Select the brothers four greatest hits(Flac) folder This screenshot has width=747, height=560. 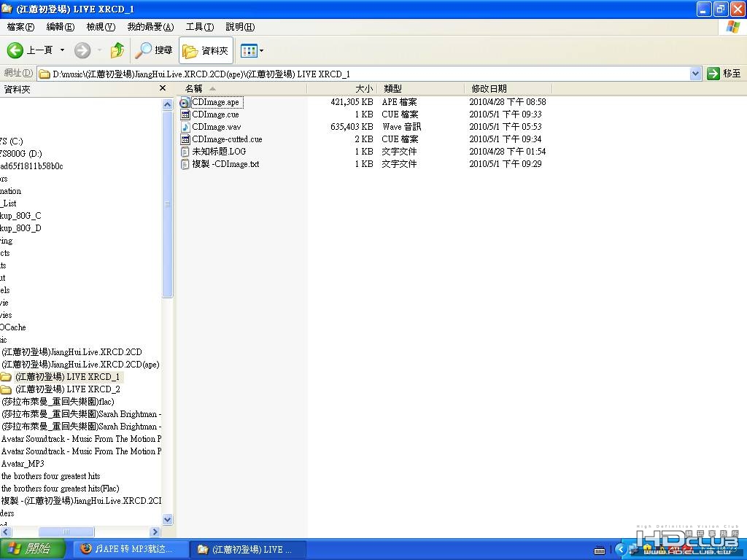pos(60,488)
